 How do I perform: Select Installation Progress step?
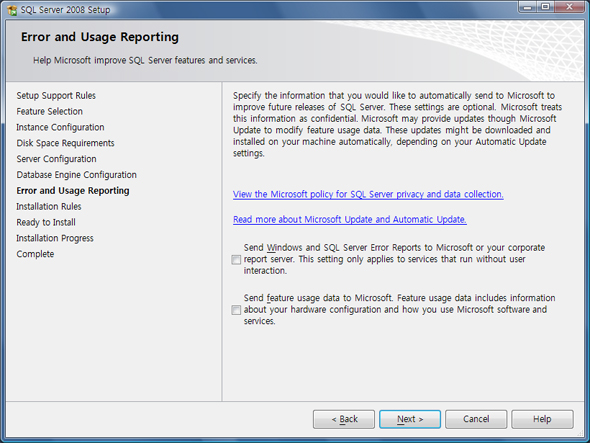tap(55, 238)
